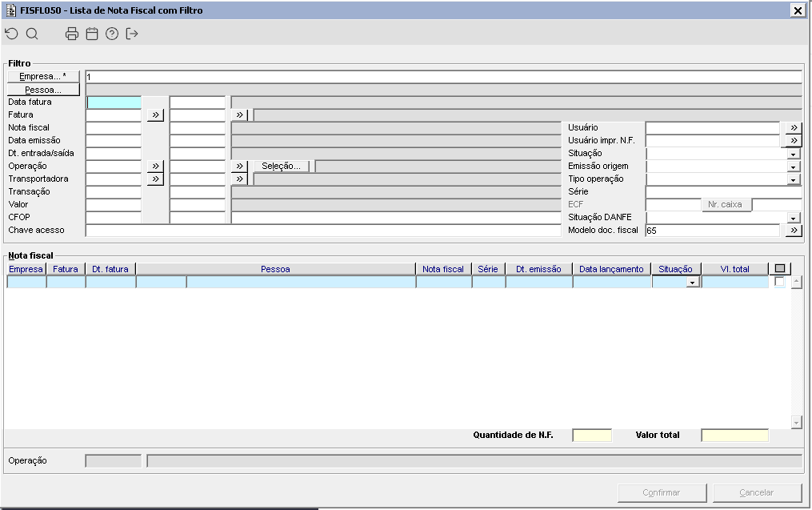The image size is (812, 510).
Task: Close the FISFL050 window
Action: (798, 10)
